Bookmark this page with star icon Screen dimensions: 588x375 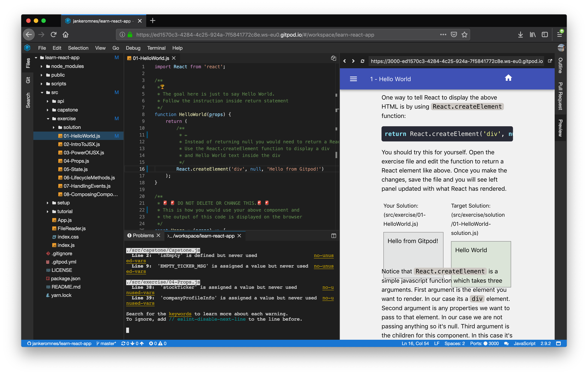464,35
